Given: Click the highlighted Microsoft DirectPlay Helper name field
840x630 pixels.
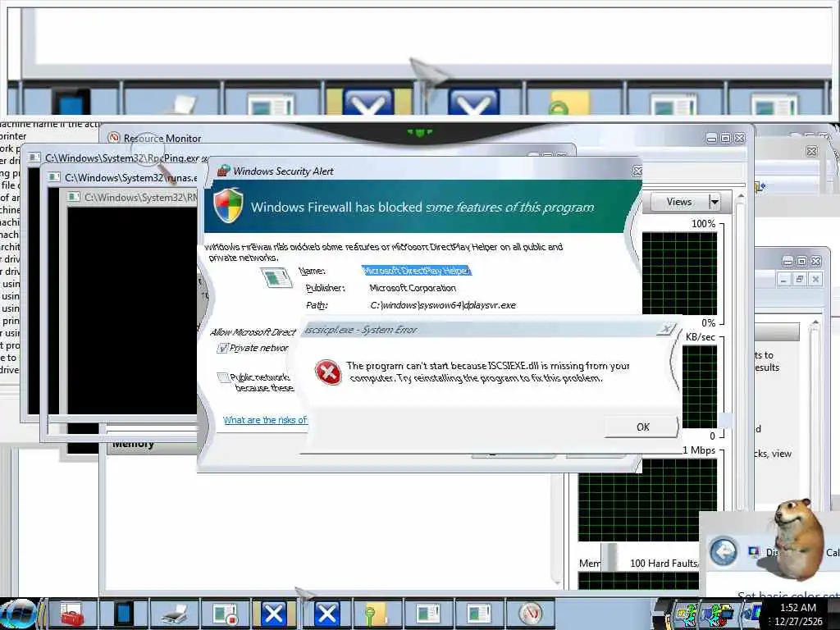Looking at the screenshot, I should coord(416,271).
